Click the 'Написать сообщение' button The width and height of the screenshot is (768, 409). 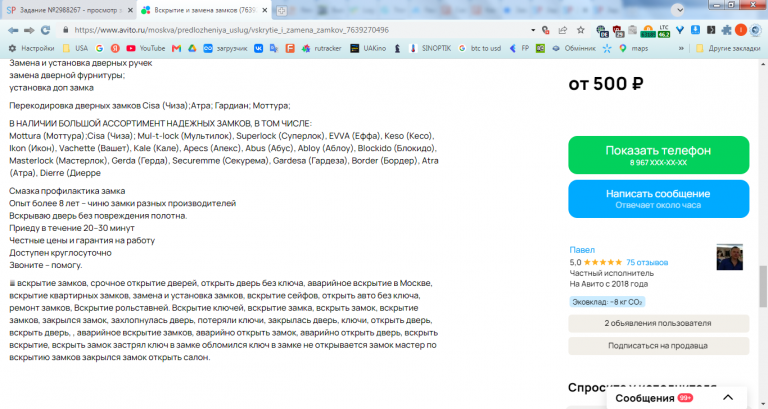click(x=658, y=199)
